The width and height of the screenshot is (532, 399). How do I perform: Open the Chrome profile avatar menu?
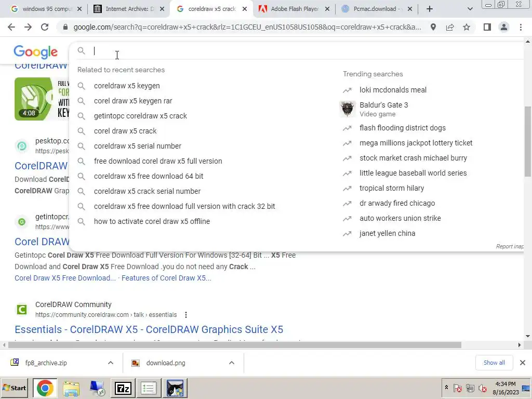point(504,27)
